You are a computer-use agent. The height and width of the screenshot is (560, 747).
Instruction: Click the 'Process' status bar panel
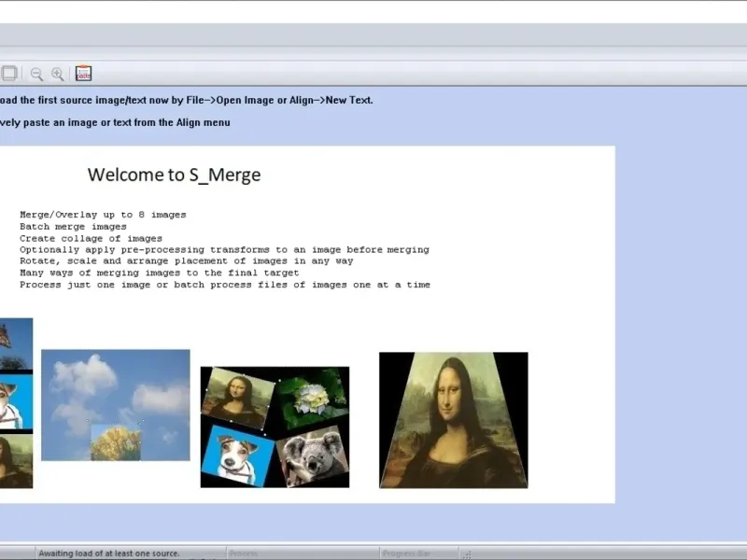303,553
